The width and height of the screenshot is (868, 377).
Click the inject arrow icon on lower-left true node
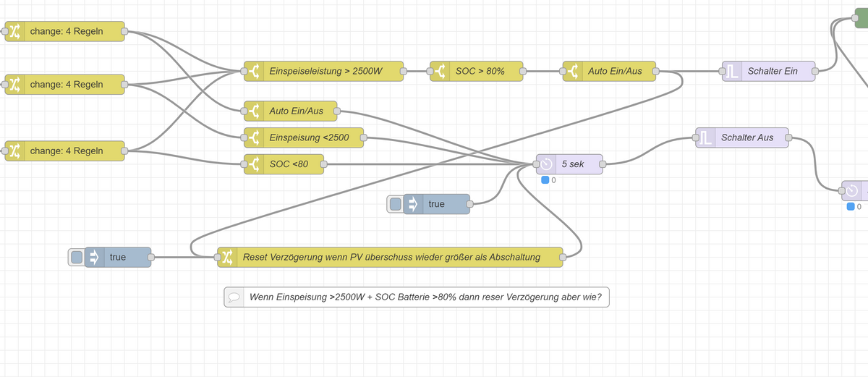[x=94, y=257]
